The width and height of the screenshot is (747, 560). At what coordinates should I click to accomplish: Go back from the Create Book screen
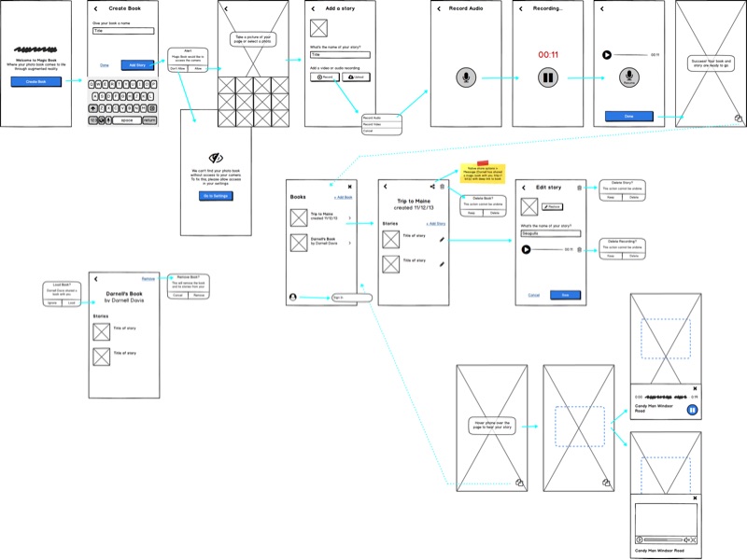tap(96, 8)
